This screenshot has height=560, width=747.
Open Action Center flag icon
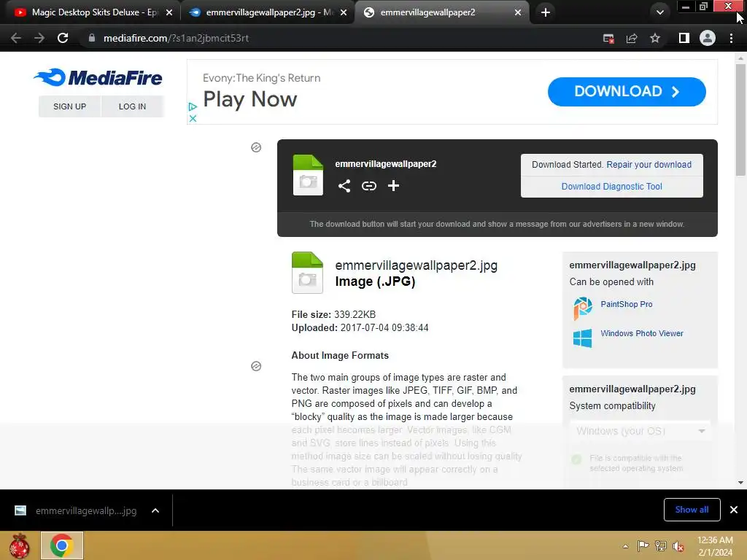click(x=643, y=545)
